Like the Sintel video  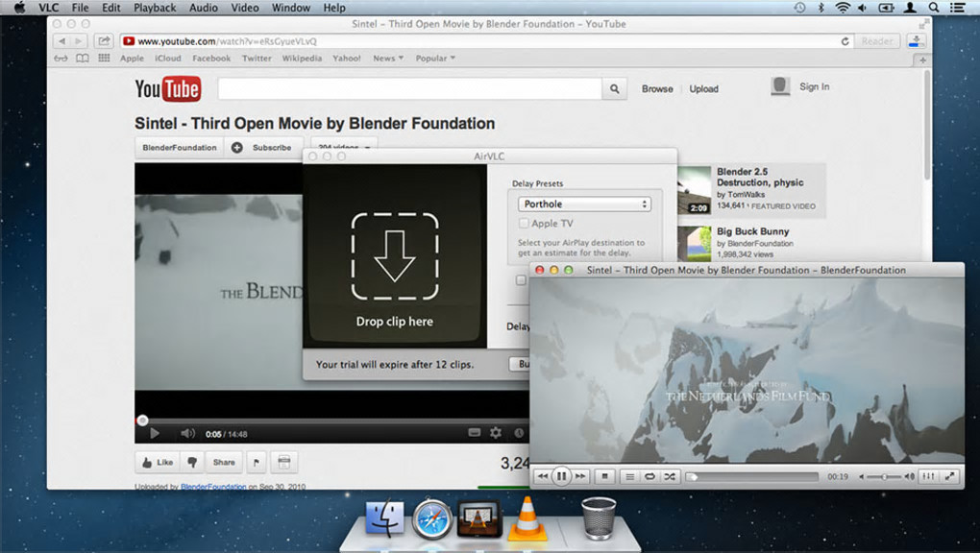[x=157, y=463]
